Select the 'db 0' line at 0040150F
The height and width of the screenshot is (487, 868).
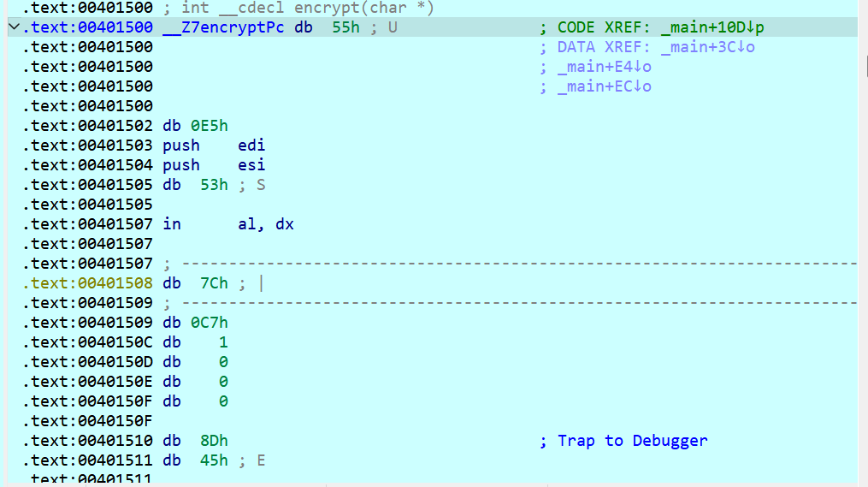pyautogui.click(x=195, y=401)
